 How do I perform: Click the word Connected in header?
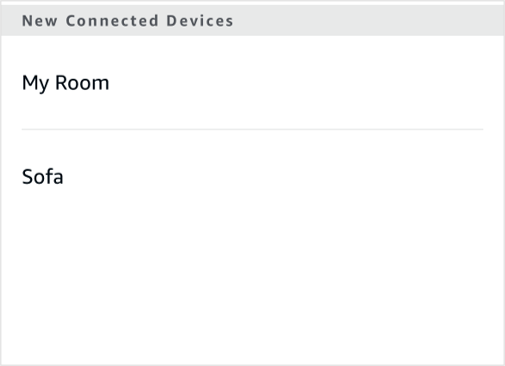112,21
